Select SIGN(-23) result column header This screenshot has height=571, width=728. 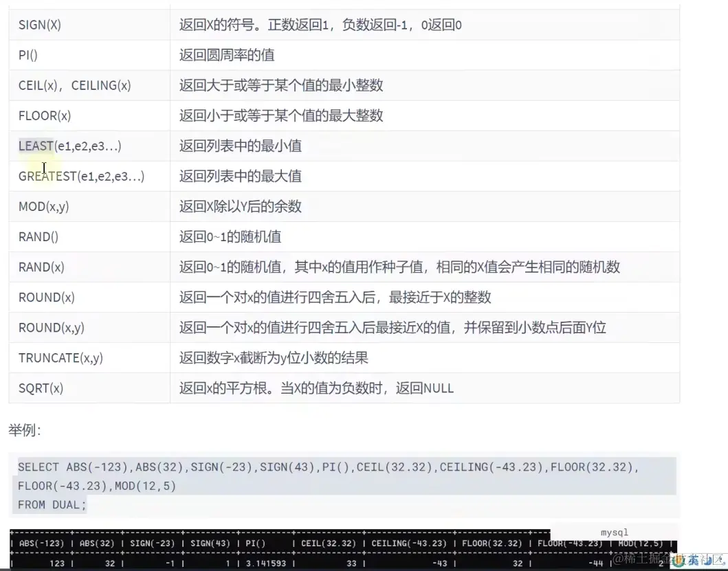pos(152,543)
